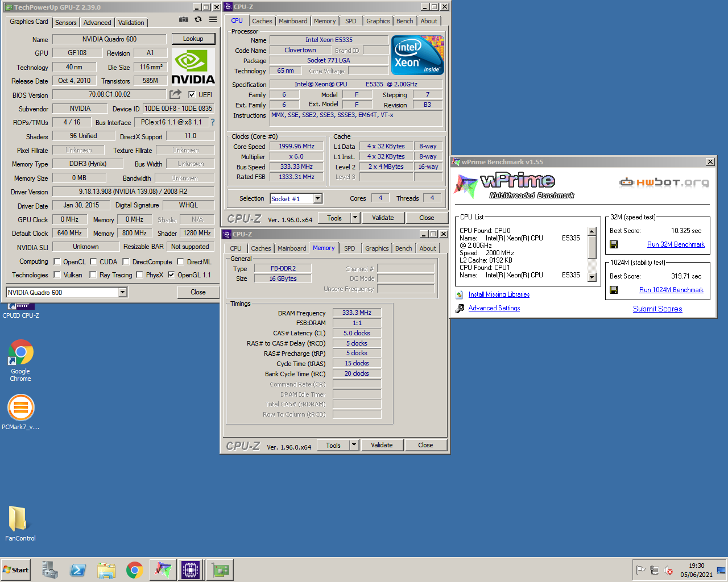The image size is (728, 582).
Task: Open SPD tab in lower CPU-Z window
Action: pyautogui.click(x=350, y=248)
